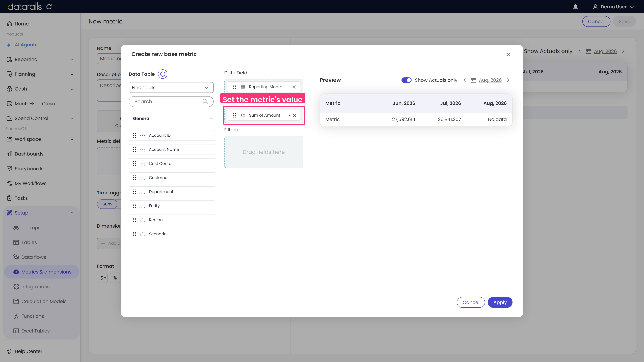Collapse the General fields section
Viewport: 644px width, 362px height.
(x=211, y=118)
